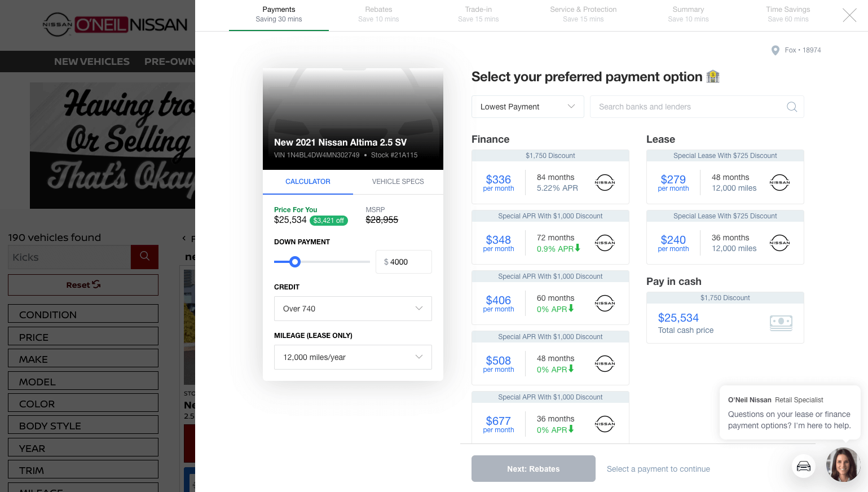Viewport: 868px width, 492px height.
Task: Switch to Service & Protection step tab
Action: [583, 15]
